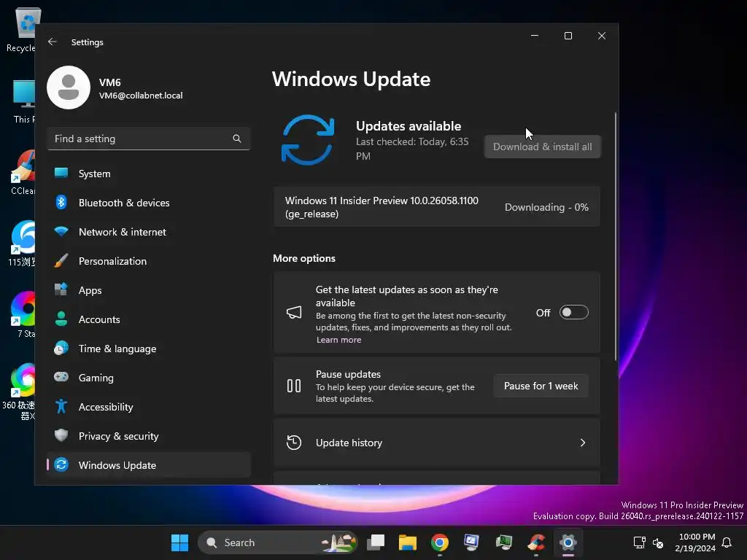Minimize the Settings window
This screenshot has width=747, height=560.
(x=535, y=36)
